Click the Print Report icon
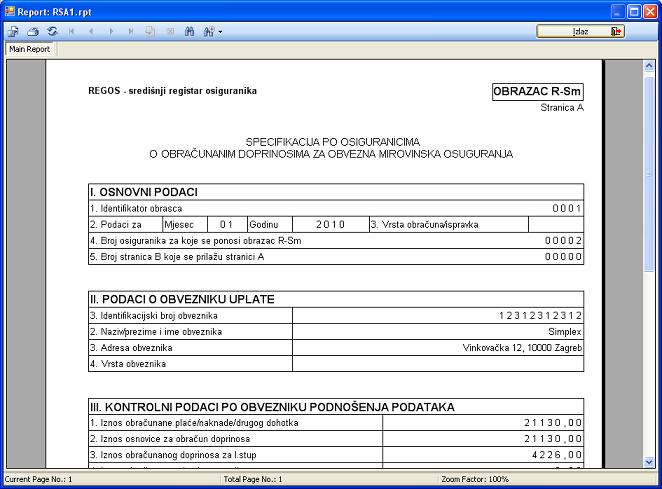The width and height of the screenshot is (662, 489). tap(32, 31)
